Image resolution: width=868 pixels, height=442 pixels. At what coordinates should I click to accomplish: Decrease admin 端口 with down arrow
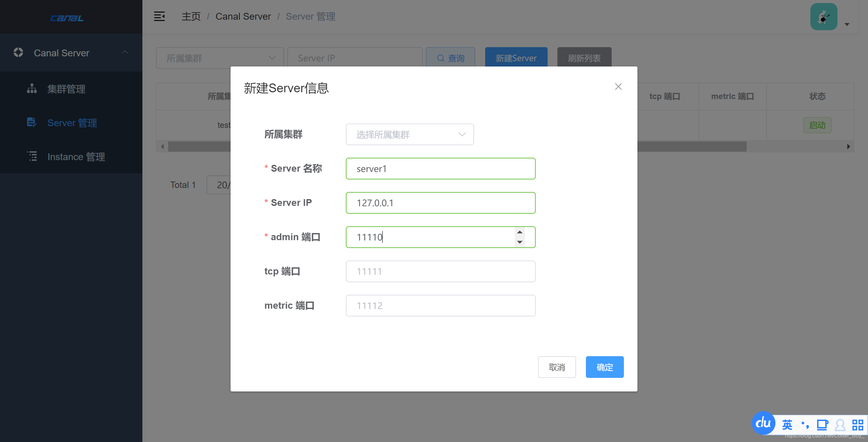tap(519, 242)
